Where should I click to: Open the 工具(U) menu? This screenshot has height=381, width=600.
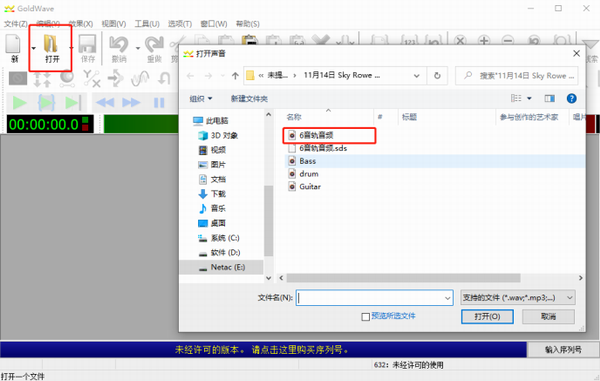pyautogui.click(x=147, y=24)
